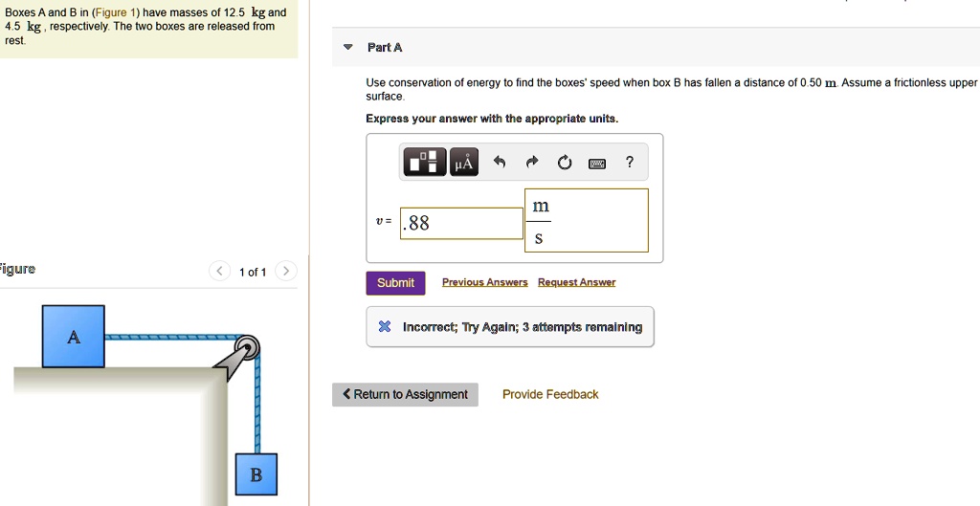The image size is (980, 506).
Task: Collapse the Part A section
Action: pyautogui.click(x=348, y=47)
